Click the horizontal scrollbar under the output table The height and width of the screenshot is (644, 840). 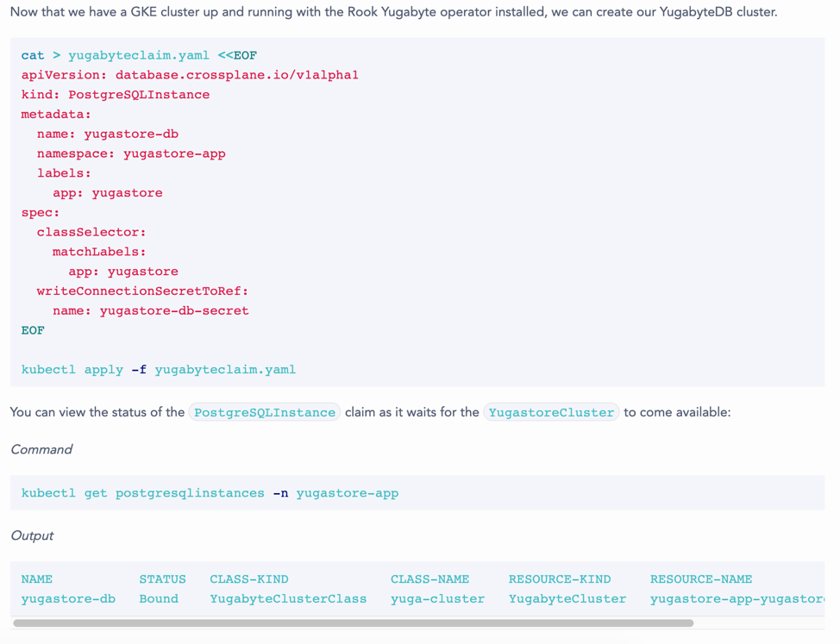(x=353, y=622)
